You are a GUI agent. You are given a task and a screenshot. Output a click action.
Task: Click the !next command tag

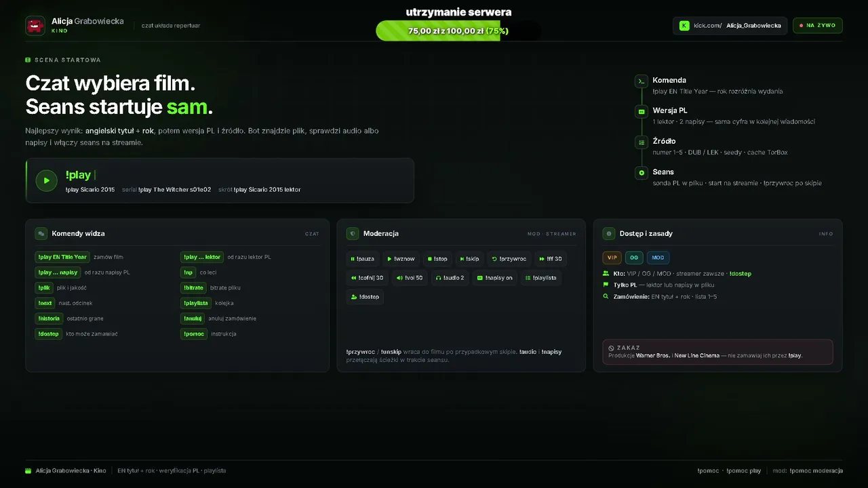[x=45, y=303]
